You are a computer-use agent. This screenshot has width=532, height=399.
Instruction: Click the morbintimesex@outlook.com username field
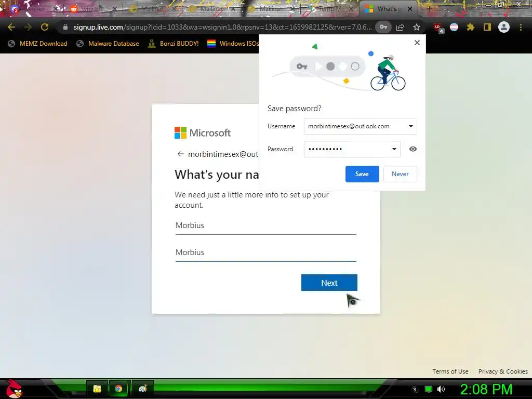coord(361,126)
